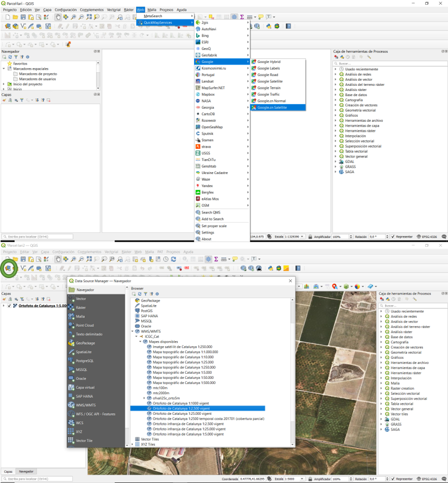Screen dimensions: 448x483
Task: Expand Marcadores espaciales in top Navegador tree
Action: [3, 69]
